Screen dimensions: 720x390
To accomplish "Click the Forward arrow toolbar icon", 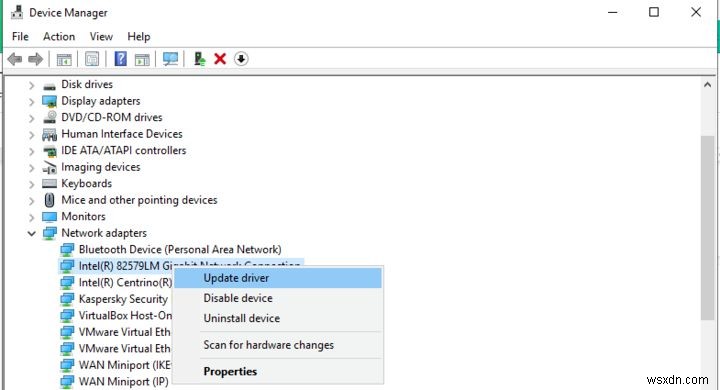I will tap(35, 59).
